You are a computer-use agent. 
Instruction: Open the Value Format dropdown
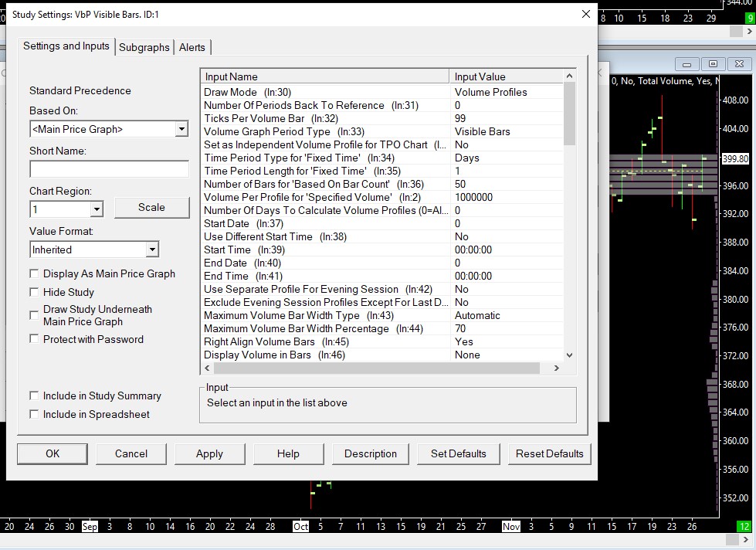tap(151, 250)
